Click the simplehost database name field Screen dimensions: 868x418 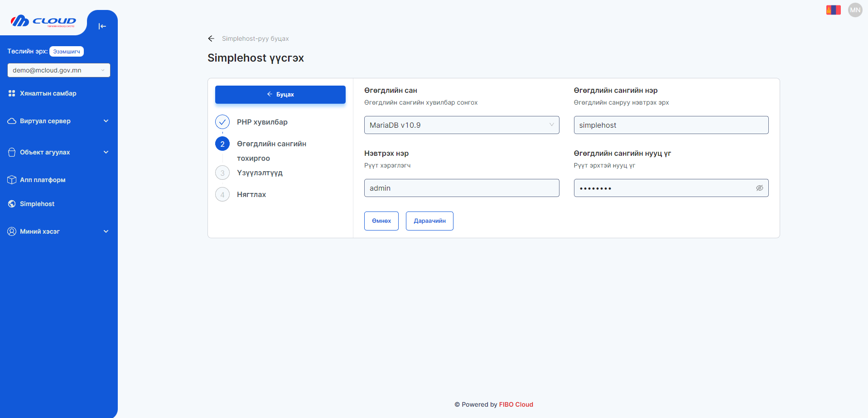coord(670,125)
